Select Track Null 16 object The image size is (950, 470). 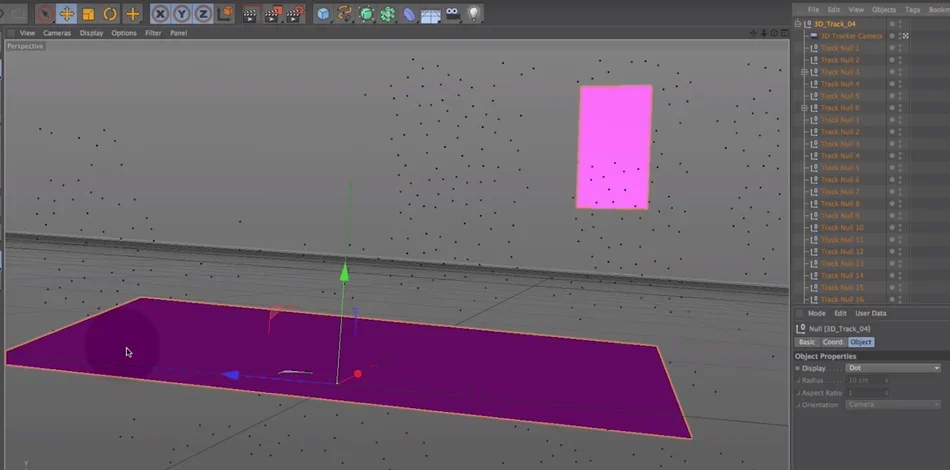(842, 300)
